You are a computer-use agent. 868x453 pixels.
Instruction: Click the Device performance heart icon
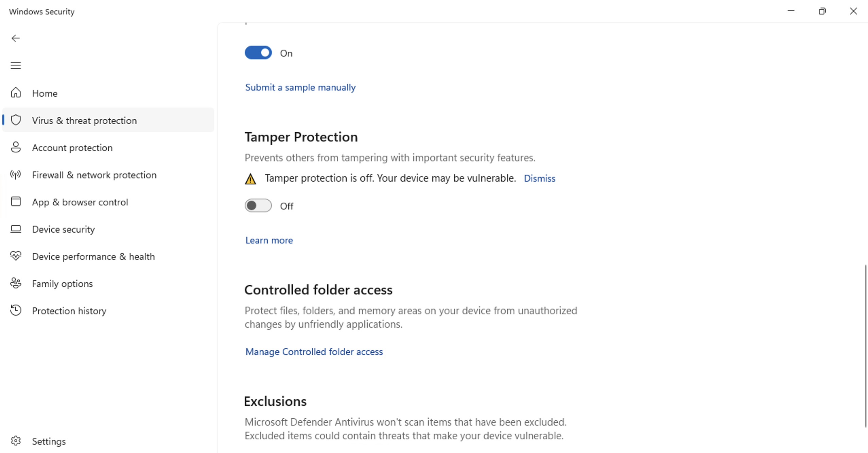pyautogui.click(x=16, y=256)
